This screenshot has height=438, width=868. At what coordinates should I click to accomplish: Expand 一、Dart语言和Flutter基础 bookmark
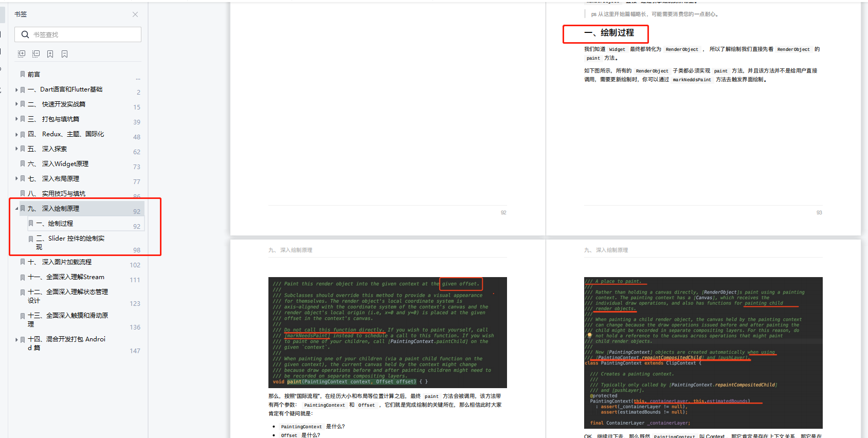coord(16,89)
